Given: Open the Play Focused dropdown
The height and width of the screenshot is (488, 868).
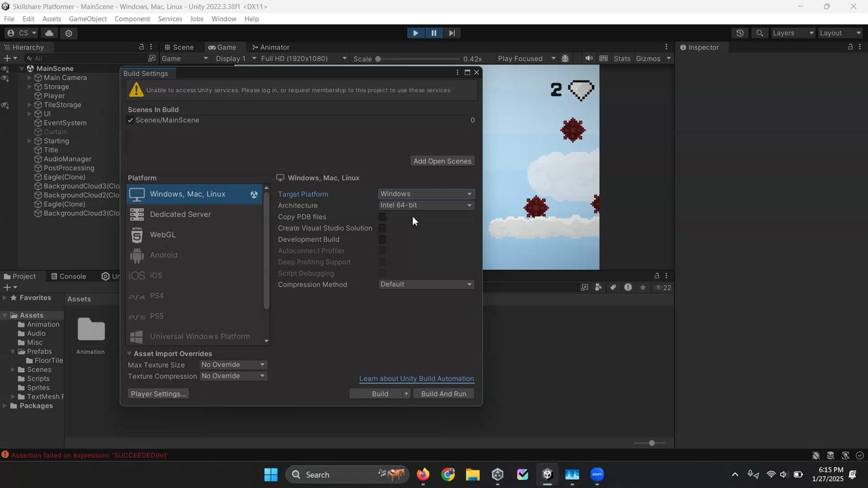Looking at the screenshot, I should 526,58.
